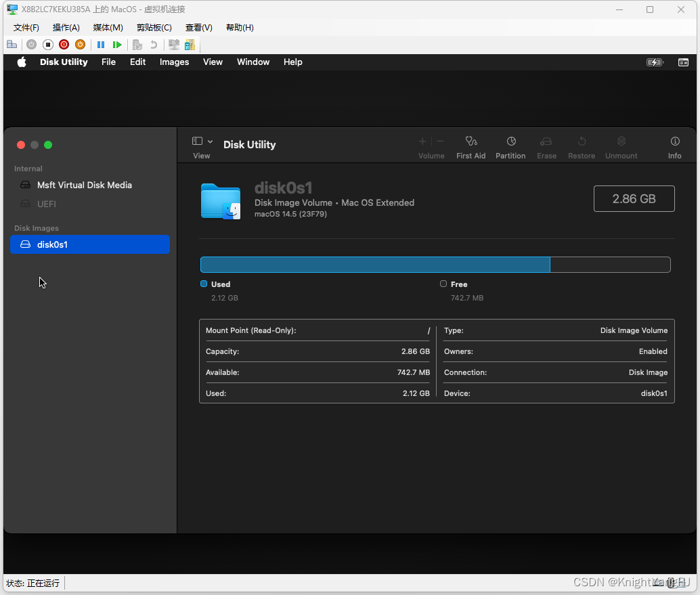The height and width of the screenshot is (595, 700).
Task: Click the Enhanced Session monitor icon
Action: pyautogui.click(x=174, y=45)
